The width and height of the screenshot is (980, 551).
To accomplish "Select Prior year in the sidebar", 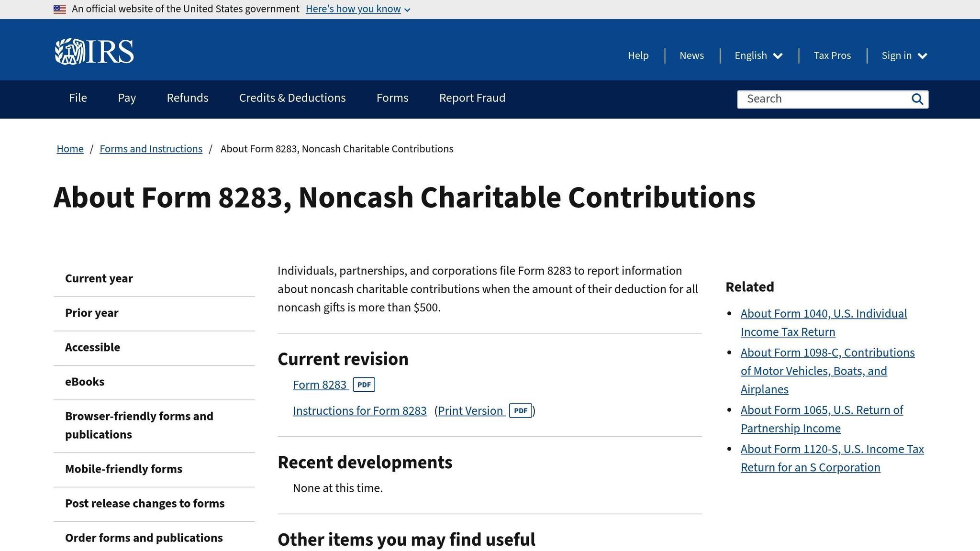I will tap(91, 313).
